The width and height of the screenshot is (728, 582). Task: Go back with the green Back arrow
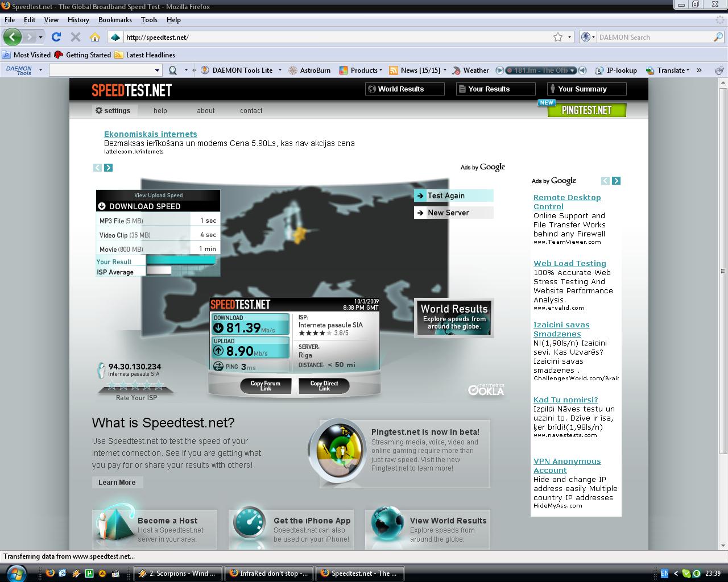[x=13, y=37]
